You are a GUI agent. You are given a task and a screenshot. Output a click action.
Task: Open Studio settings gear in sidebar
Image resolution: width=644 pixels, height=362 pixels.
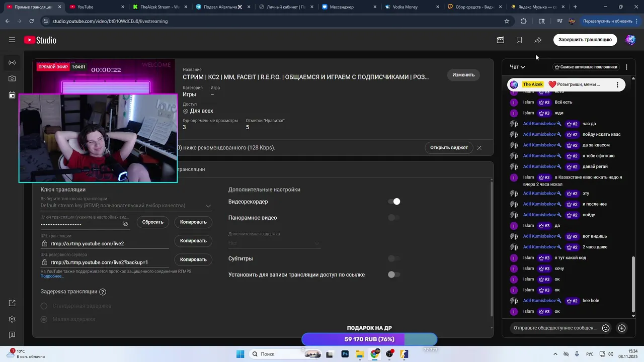click(12, 319)
